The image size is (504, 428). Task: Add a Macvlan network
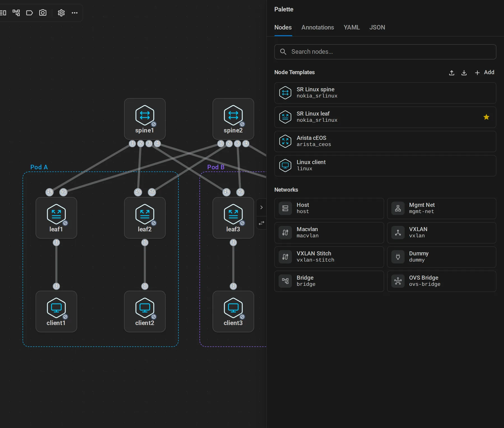tap(329, 232)
